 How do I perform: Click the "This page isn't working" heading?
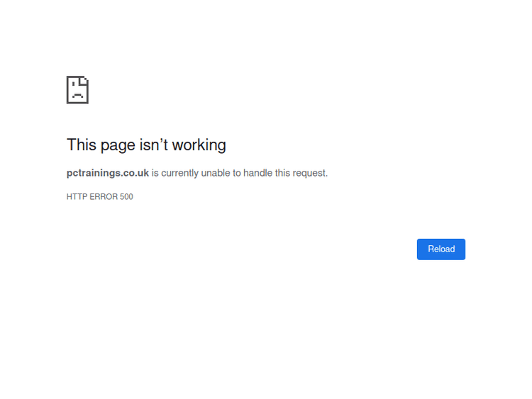click(x=146, y=145)
